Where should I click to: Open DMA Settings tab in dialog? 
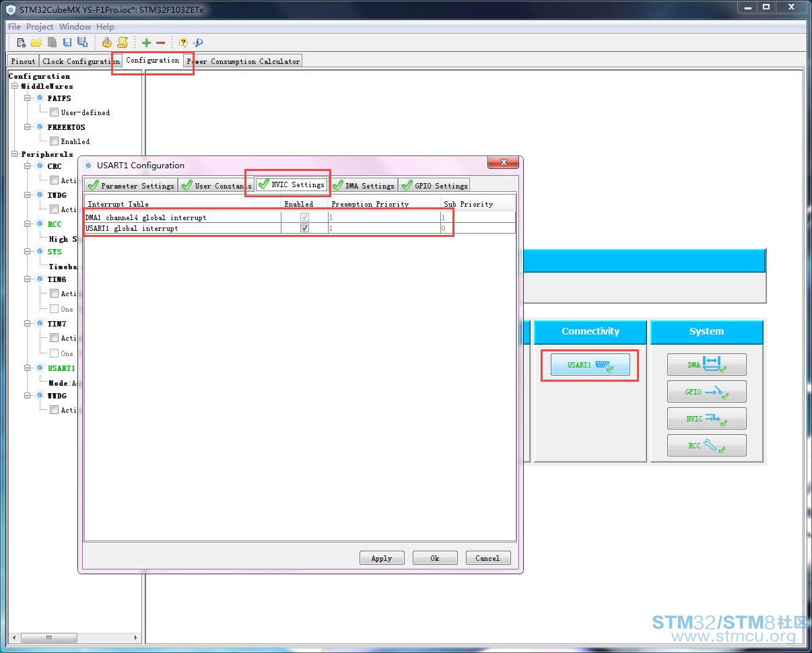point(364,185)
